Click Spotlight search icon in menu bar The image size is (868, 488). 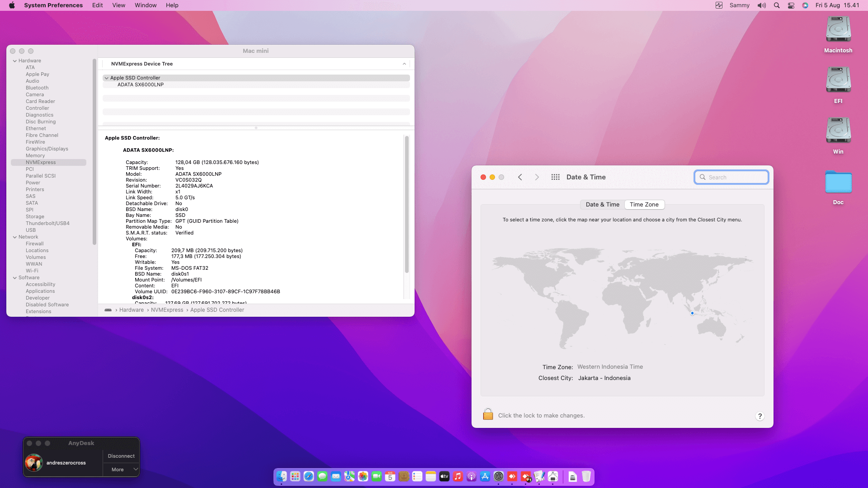click(777, 5)
